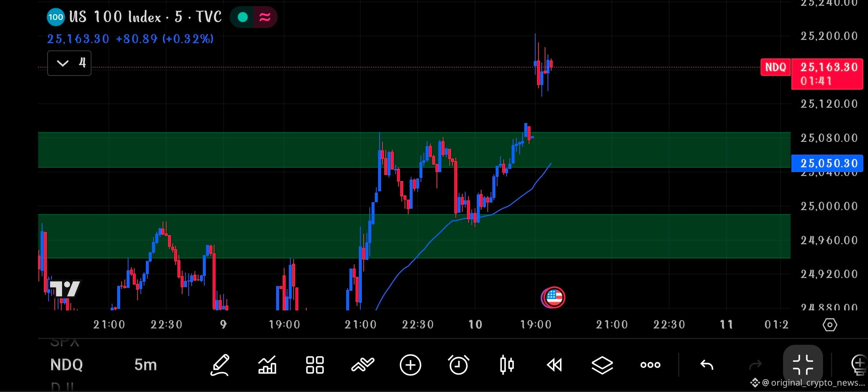
Task: Click the 25,000.00 price axis label
Action: (x=829, y=206)
